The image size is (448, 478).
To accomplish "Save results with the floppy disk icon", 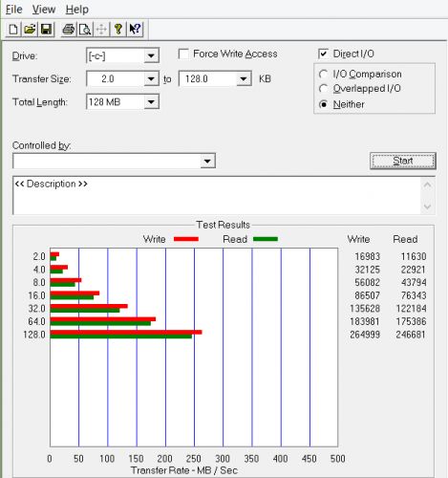I will coord(47,30).
